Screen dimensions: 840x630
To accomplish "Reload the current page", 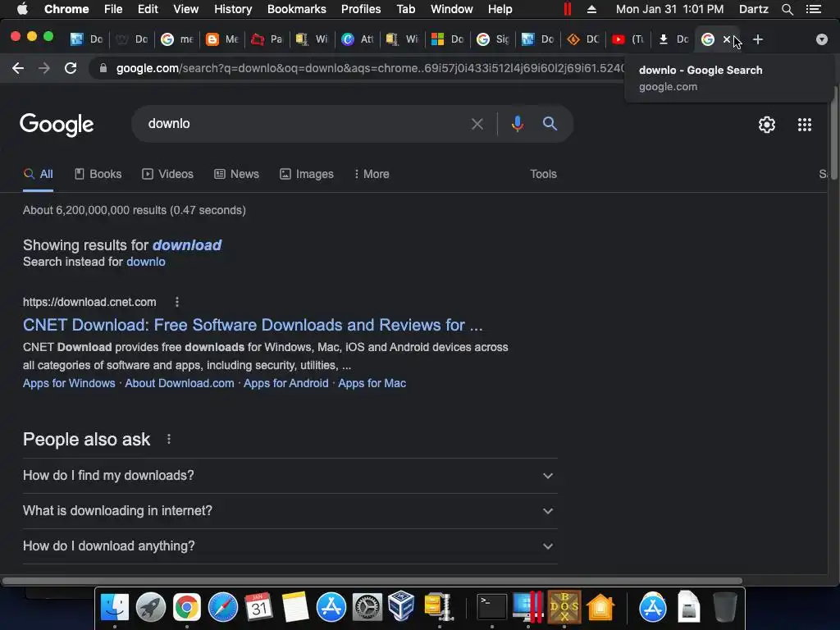I will tap(71, 68).
